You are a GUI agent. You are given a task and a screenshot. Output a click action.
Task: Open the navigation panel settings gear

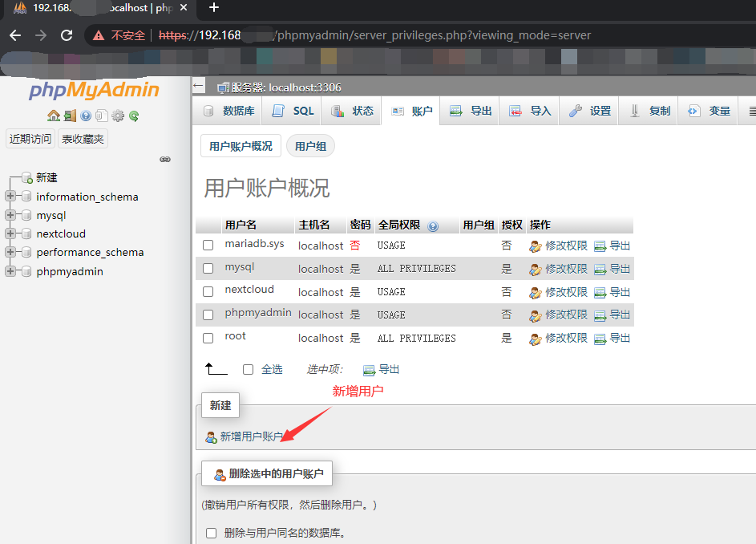pyautogui.click(x=118, y=116)
